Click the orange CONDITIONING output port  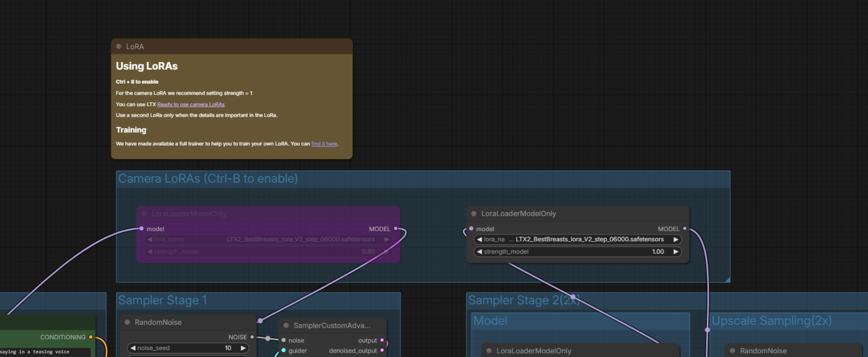coord(90,337)
